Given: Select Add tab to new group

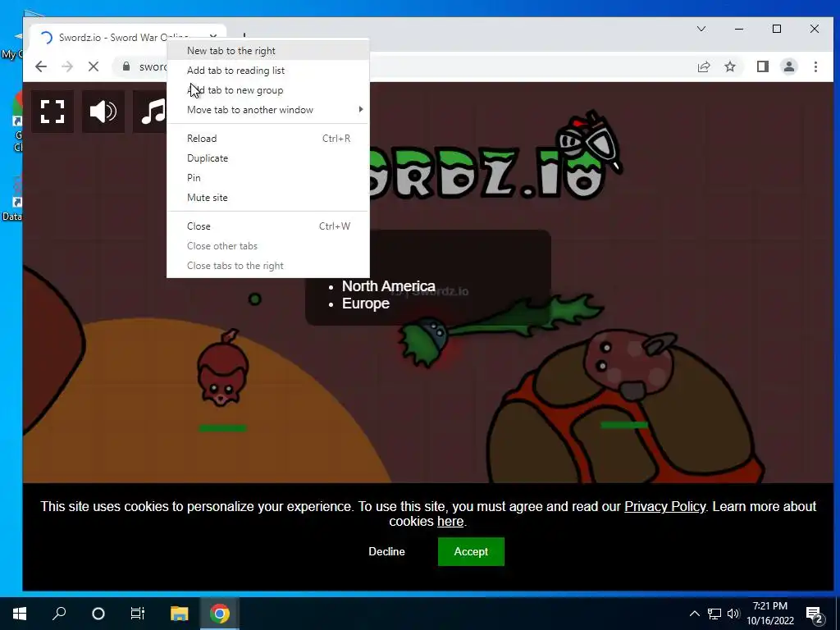Looking at the screenshot, I should tap(268, 90).
